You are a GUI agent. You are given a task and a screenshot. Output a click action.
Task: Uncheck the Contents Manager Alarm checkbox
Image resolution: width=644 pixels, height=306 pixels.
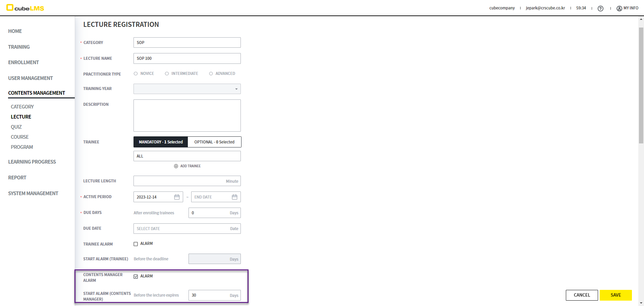tap(136, 276)
